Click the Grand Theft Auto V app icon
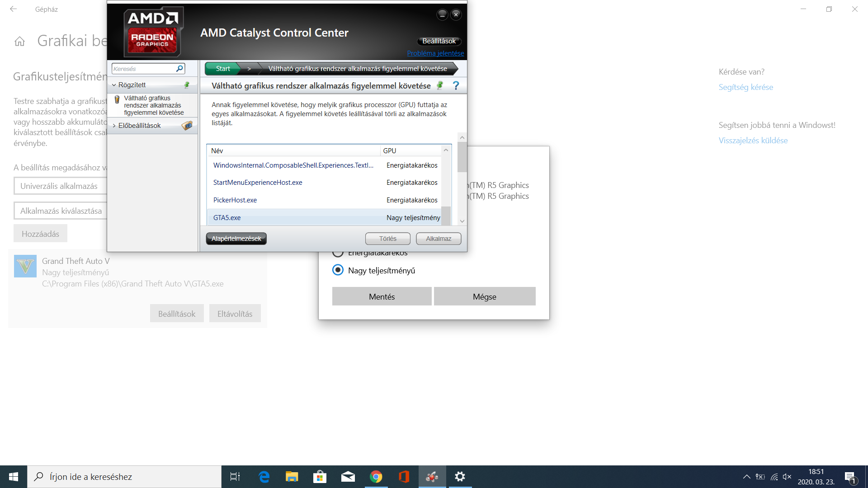This screenshot has height=488, width=868. (25, 266)
